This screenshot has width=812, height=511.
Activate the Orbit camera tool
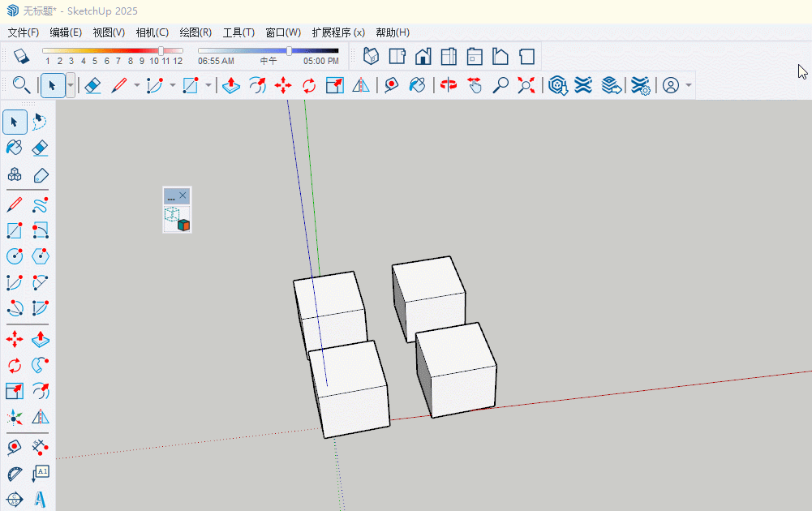[x=449, y=85]
